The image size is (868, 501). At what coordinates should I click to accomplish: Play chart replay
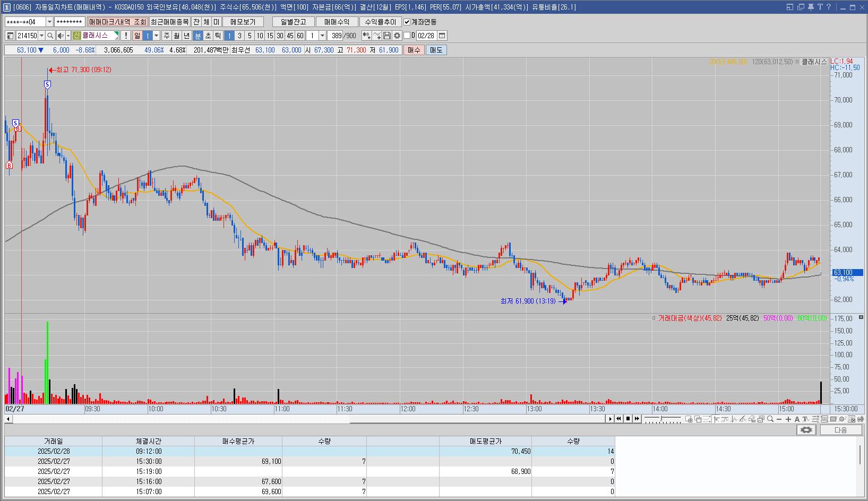(610, 419)
